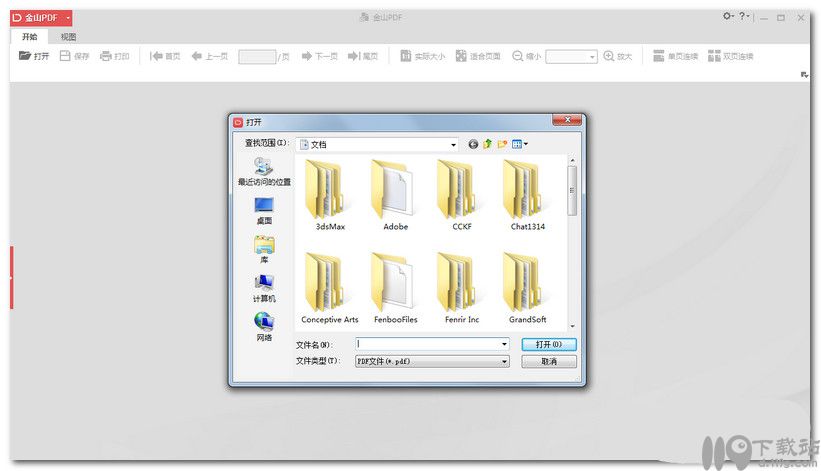821x471 pixels.
Task: Close the 打开 dialog with X
Action: pyautogui.click(x=567, y=120)
